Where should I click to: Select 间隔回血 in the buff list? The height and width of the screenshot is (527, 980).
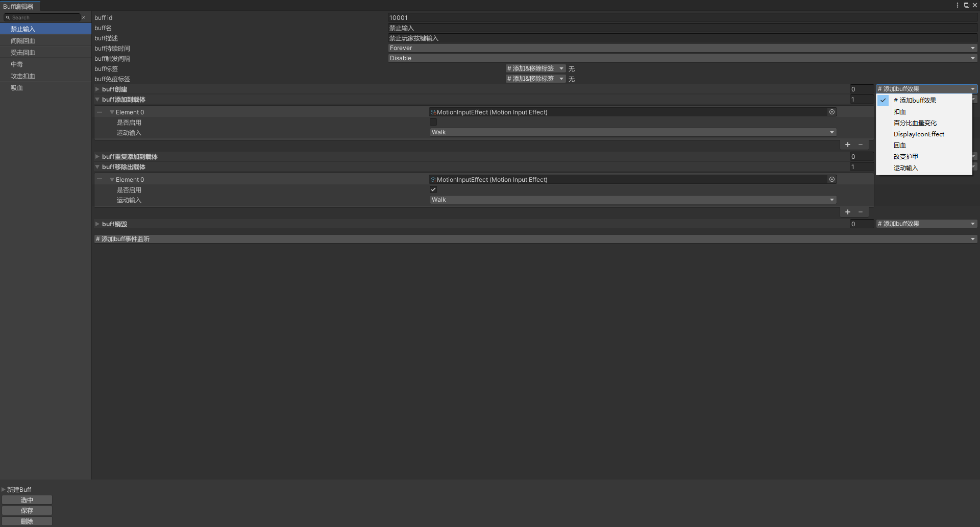pyautogui.click(x=45, y=41)
